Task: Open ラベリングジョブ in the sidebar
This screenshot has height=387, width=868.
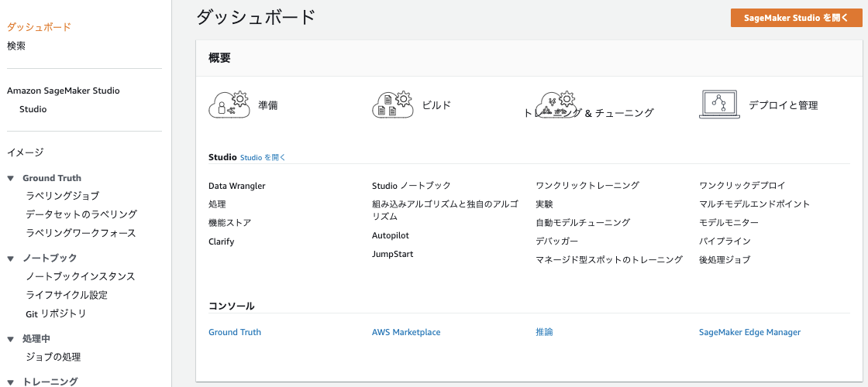Action: 63,196
